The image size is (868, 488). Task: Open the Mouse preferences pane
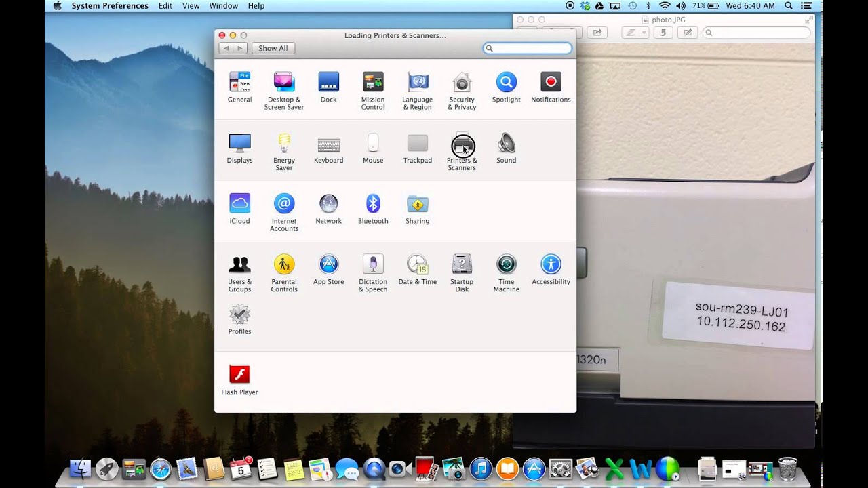coord(373,148)
